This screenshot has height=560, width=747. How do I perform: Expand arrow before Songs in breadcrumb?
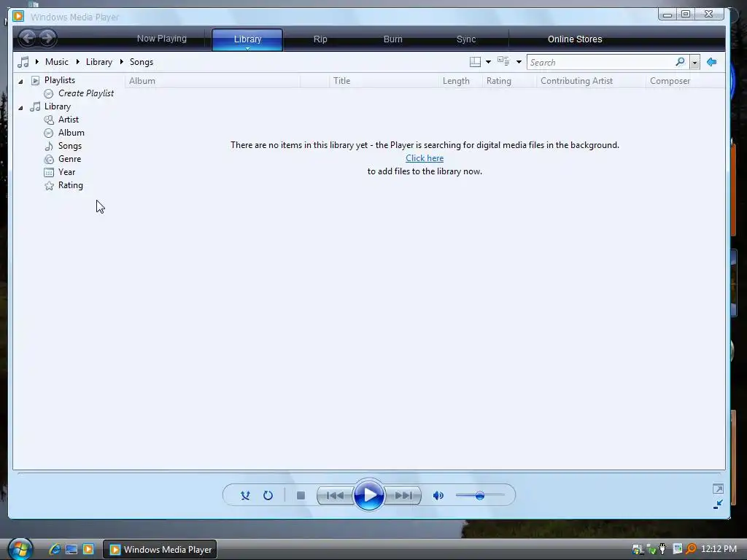(122, 62)
